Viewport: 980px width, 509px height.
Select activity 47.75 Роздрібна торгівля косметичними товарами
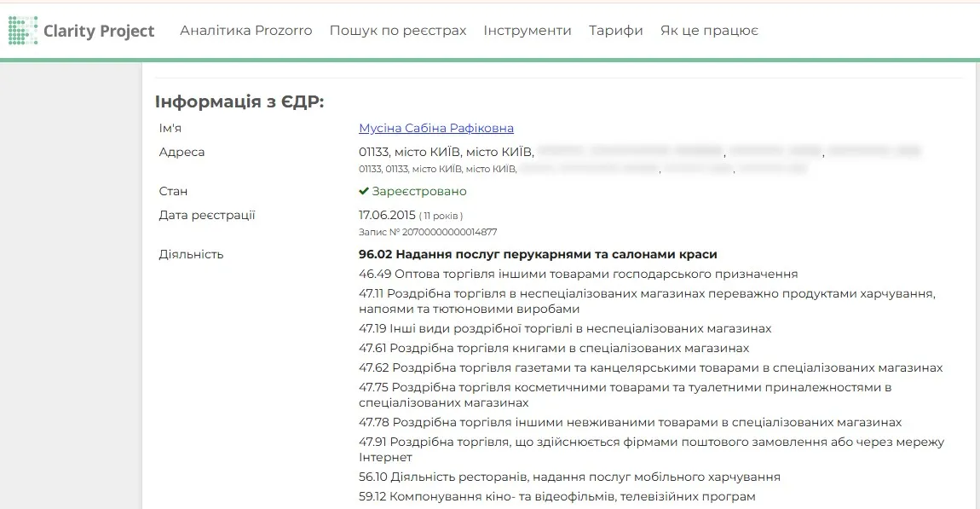tap(625, 396)
